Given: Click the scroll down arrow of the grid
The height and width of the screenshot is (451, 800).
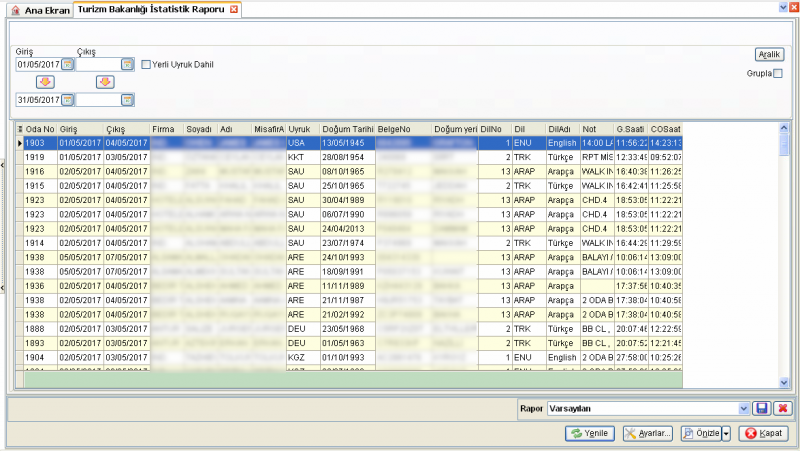Looking at the screenshot, I should [784, 382].
